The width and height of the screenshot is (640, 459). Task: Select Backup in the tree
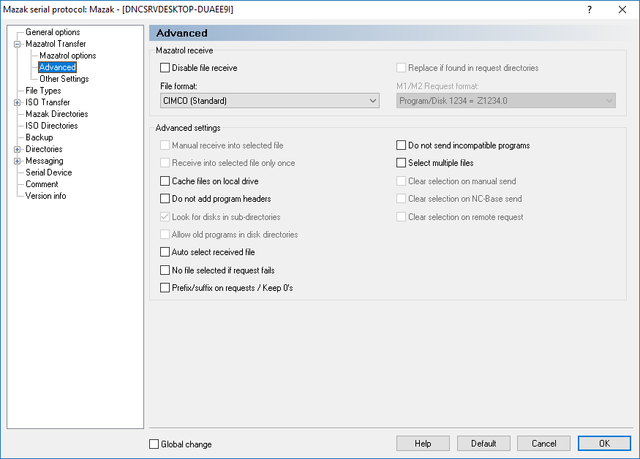pos(39,137)
